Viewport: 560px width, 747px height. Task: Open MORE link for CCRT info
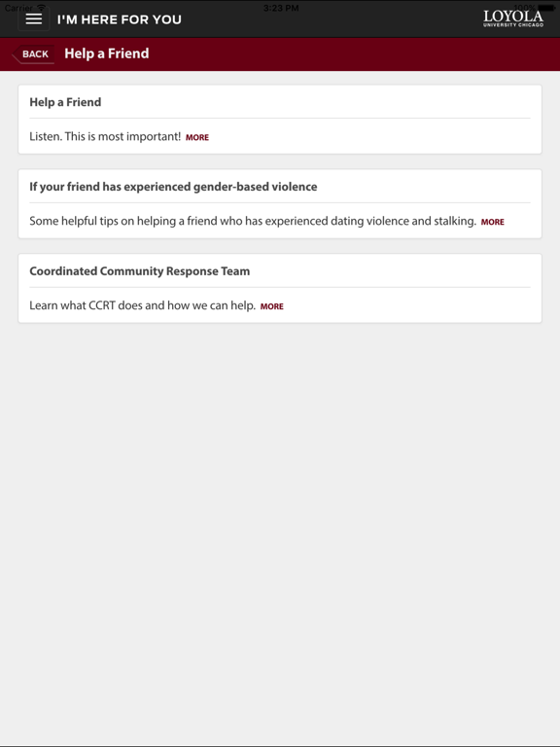pos(272,306)
